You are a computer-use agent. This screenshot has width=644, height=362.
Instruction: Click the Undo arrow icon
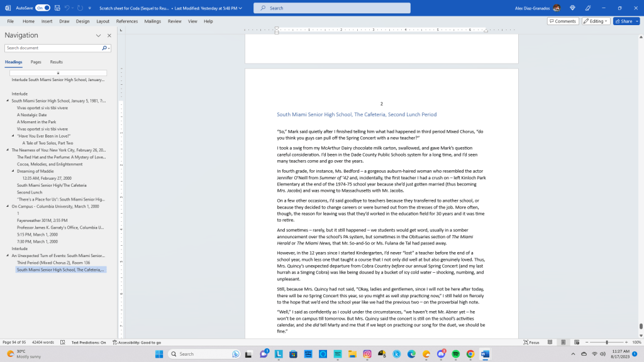tap(68, 8)
